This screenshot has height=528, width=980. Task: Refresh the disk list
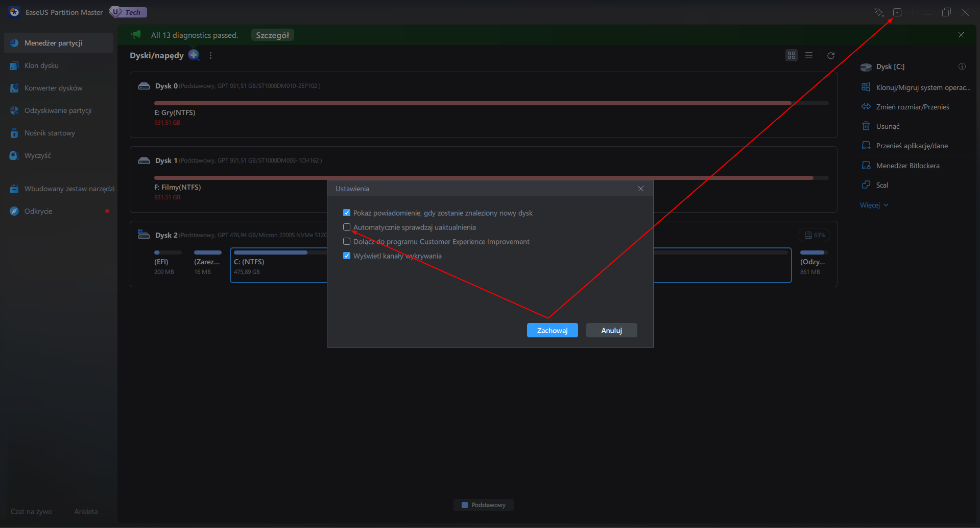(x=831, y=55)
